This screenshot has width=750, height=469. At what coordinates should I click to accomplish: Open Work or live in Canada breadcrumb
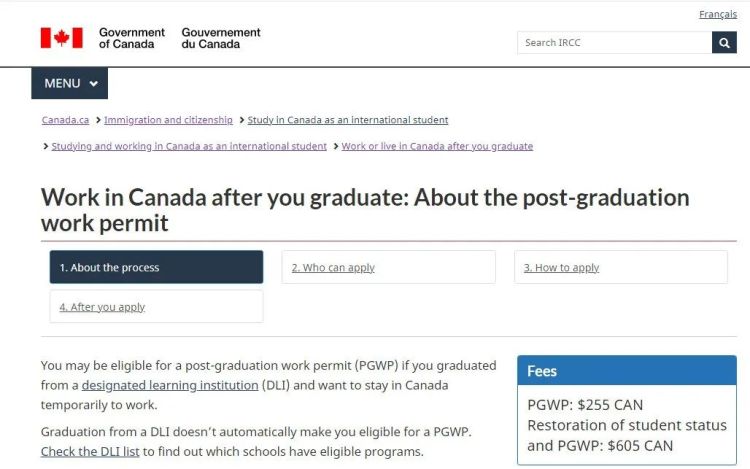(x=437, y=146)
